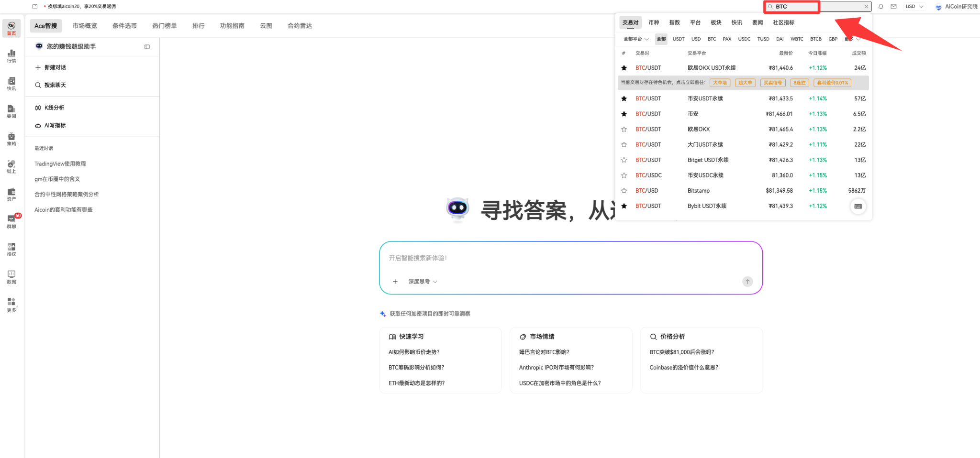980x458 pixels.
Task: Open the 策略 strategy sidebar icon
Action: 11,139
